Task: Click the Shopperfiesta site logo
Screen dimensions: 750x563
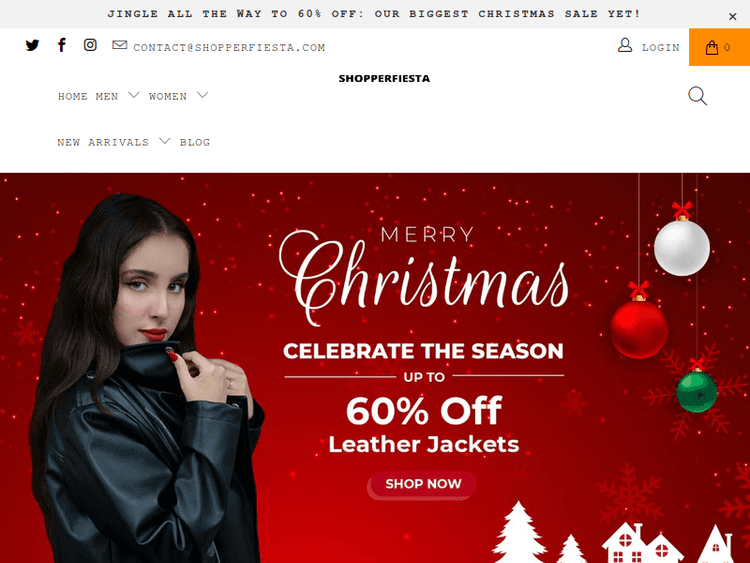Action: pyautogui.click(x=384, y=78)
